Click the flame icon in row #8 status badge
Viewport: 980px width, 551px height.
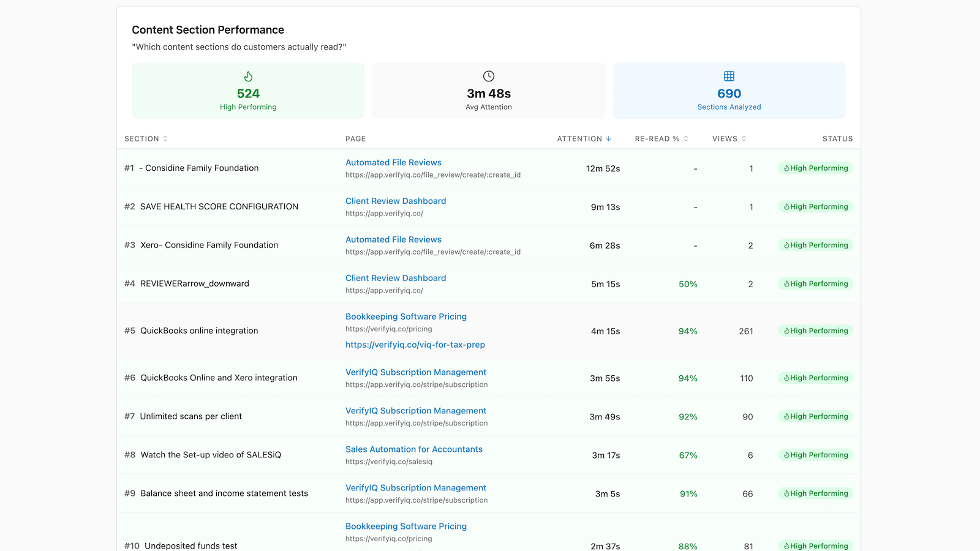point(787,455)
